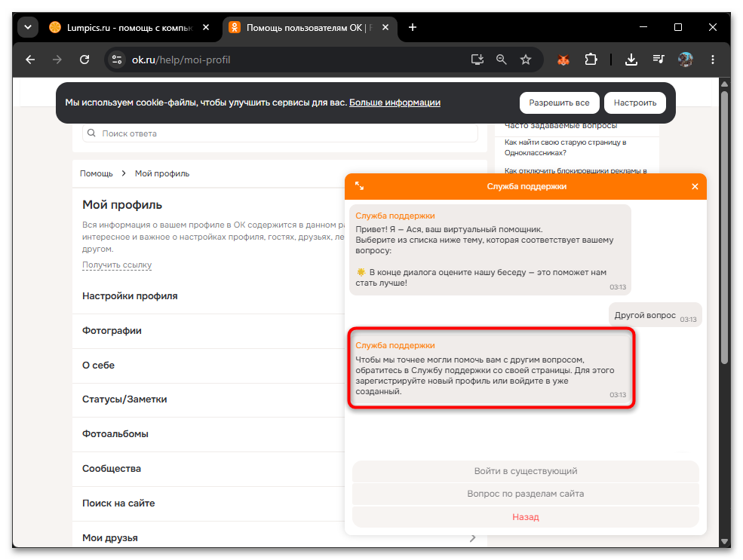Go to Помощь in the breadcrumb
Screen dimensions: 743x560
click(97, 173)
